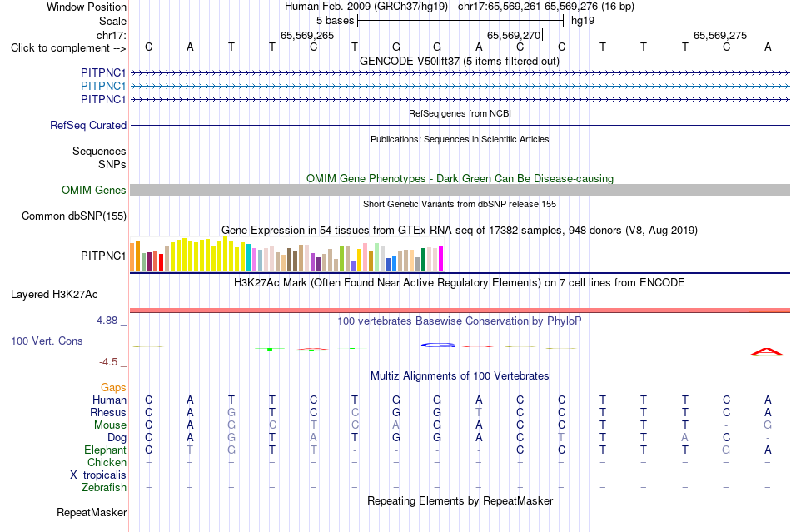Click 'Publications: Sequences in Scientific Articles' title
This screenshot has height=532, width=791.
(460, 139)
